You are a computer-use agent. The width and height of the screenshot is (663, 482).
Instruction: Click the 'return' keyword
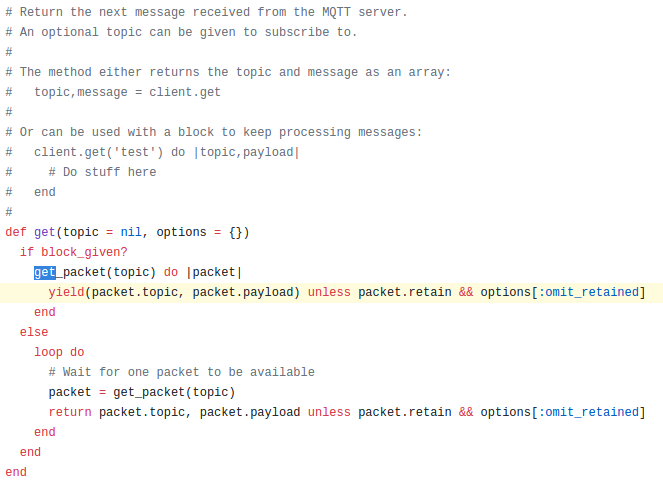click(70, 412)
